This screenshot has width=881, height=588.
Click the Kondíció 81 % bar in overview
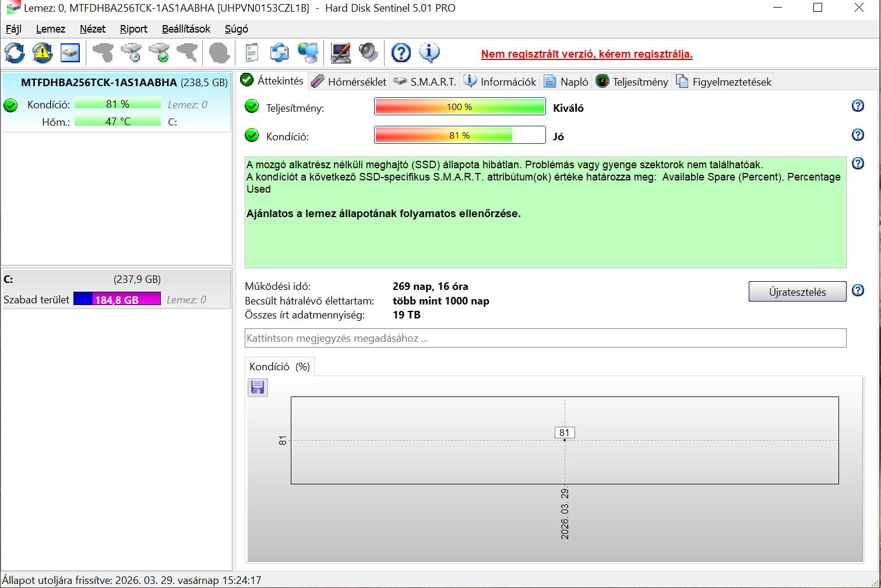point(459,135)
